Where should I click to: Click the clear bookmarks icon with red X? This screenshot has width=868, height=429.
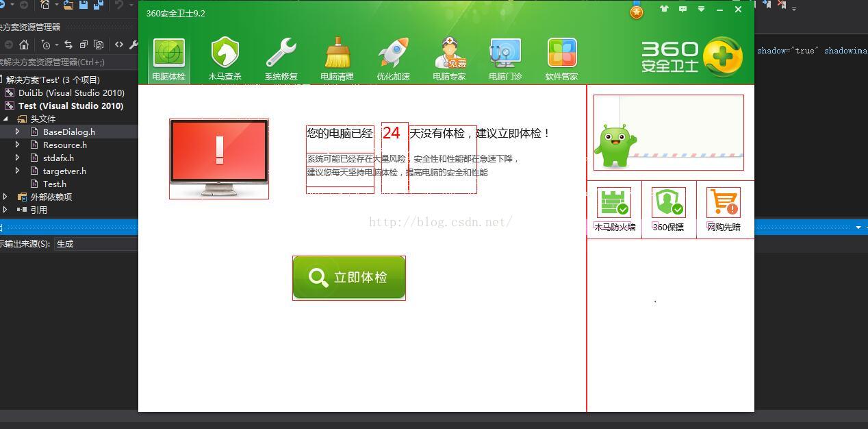pos(782,5)
